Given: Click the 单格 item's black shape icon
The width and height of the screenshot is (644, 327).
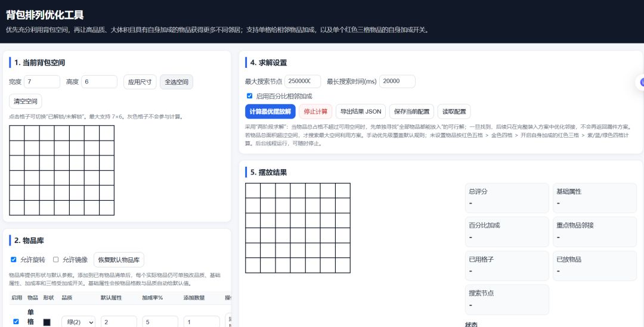Looking at the screenshot, I should (47, 322).
